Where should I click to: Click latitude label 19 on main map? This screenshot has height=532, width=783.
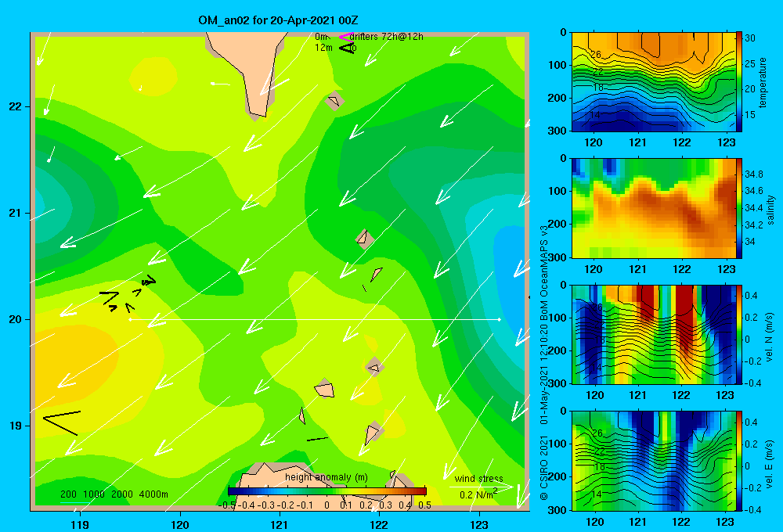pos(15,426)
